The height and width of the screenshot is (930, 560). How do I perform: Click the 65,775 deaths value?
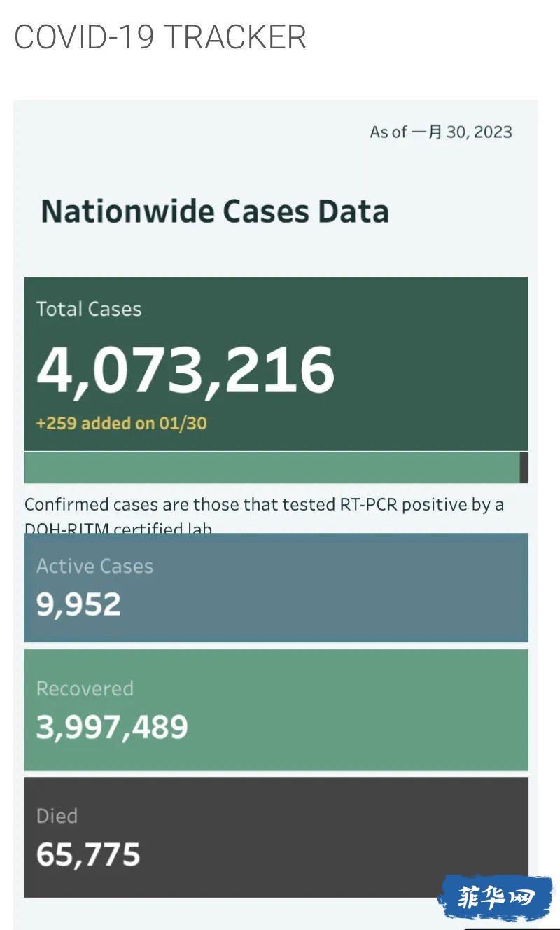(x=88, y=855)
